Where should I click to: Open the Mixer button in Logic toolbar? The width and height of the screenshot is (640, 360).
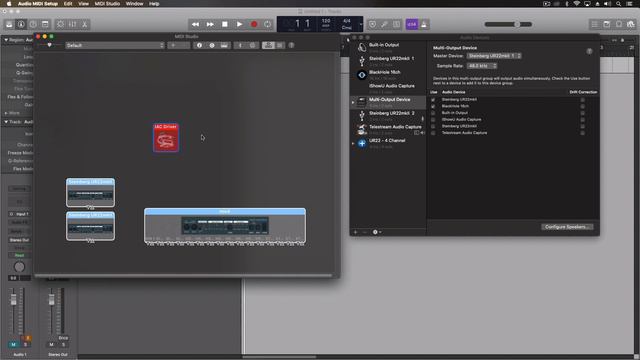pos(73,24)
